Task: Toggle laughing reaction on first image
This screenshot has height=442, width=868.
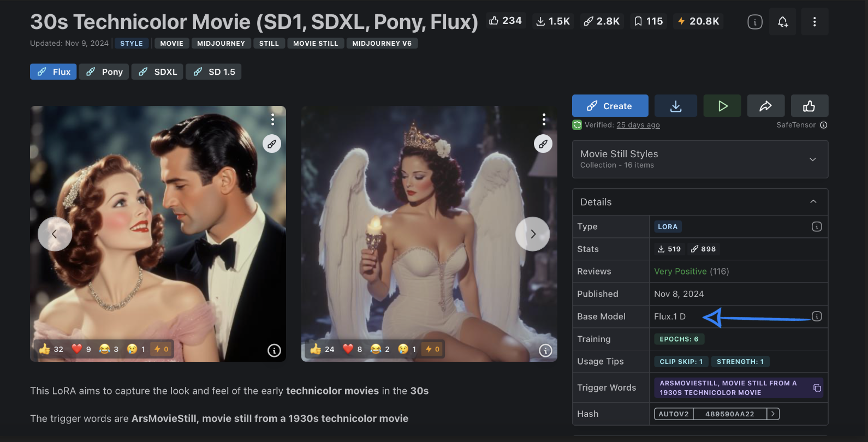Action: pos(109,349)
